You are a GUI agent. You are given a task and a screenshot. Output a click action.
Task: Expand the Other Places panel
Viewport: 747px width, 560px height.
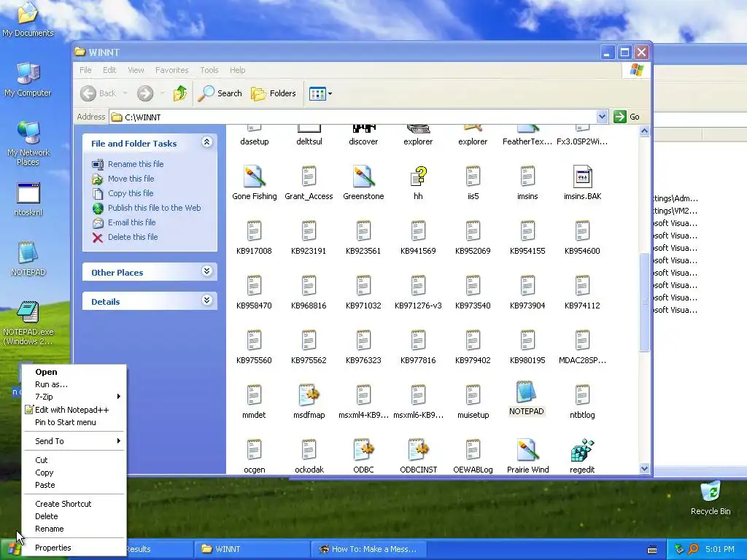(x=206, y=271)
